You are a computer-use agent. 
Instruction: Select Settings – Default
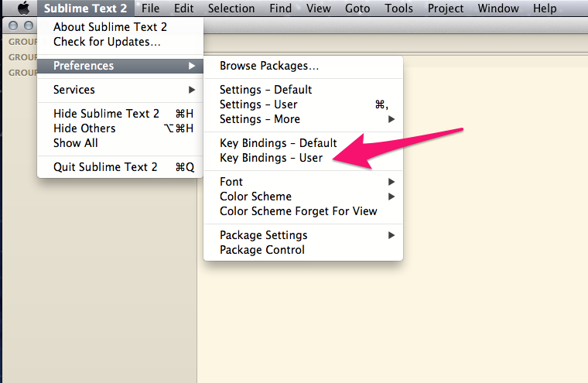coord(265,90)
